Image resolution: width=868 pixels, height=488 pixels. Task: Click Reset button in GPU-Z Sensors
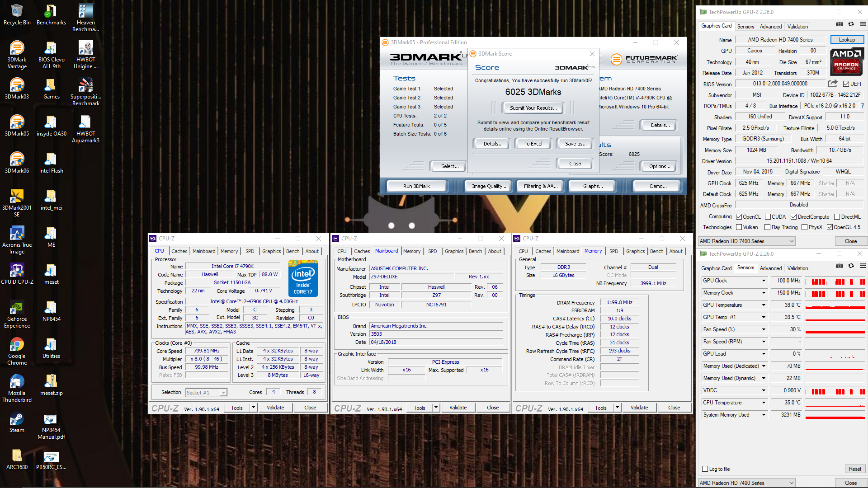click(854, 469)
